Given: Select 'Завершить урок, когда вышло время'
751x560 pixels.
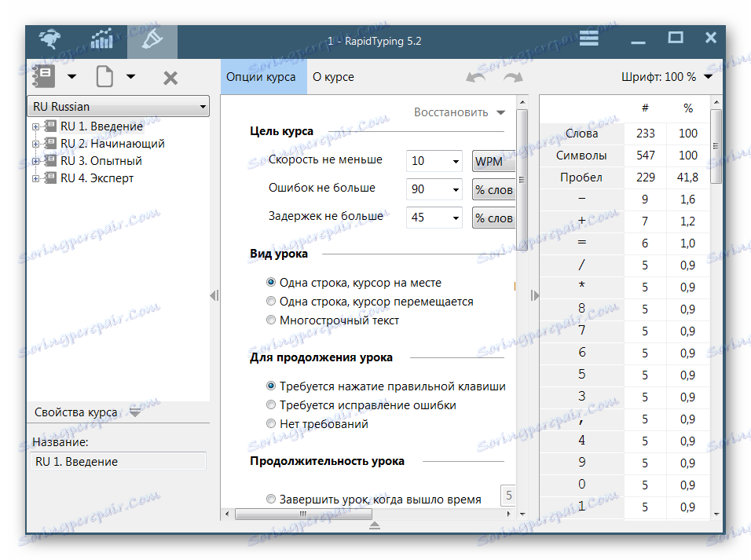Looking at the screenshot, I should pyautogui.click(x=271, y=499).
